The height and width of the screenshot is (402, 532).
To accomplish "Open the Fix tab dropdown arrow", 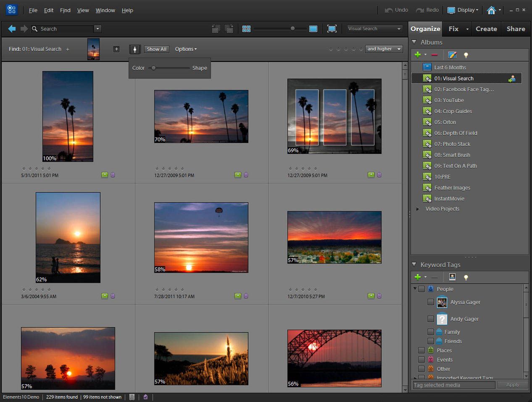I will point(467,29).
